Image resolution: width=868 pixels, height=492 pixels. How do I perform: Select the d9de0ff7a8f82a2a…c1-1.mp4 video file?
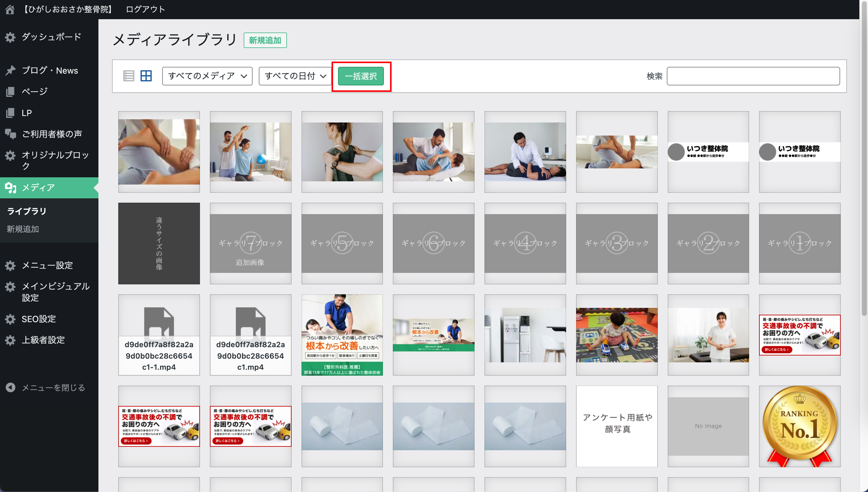(159, 334)
